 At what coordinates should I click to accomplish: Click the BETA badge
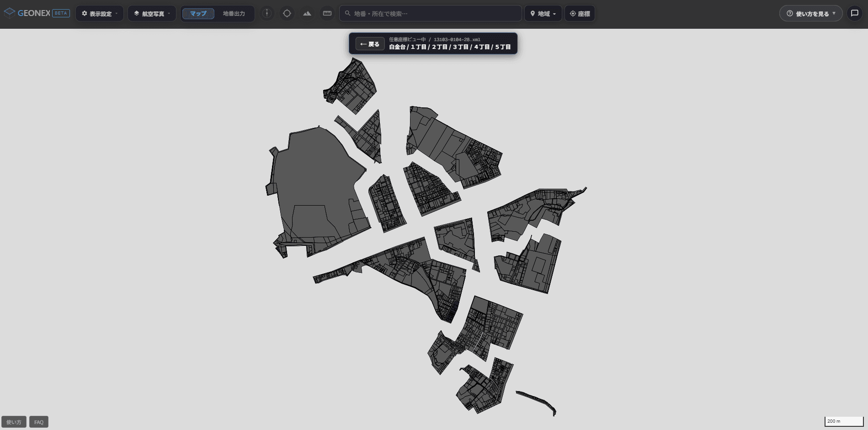(61, 13)
